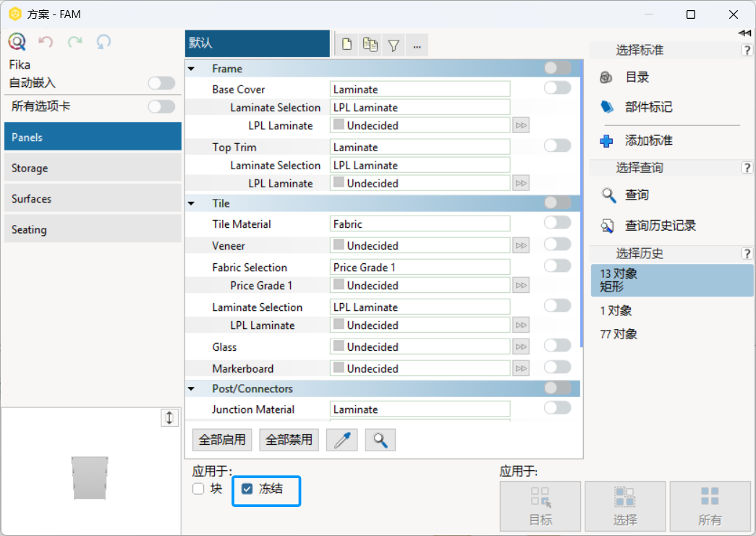The image size is (756, 536).
Task: Click arrow button beside Veneer Undecided
Action: [x=521, y=245]
